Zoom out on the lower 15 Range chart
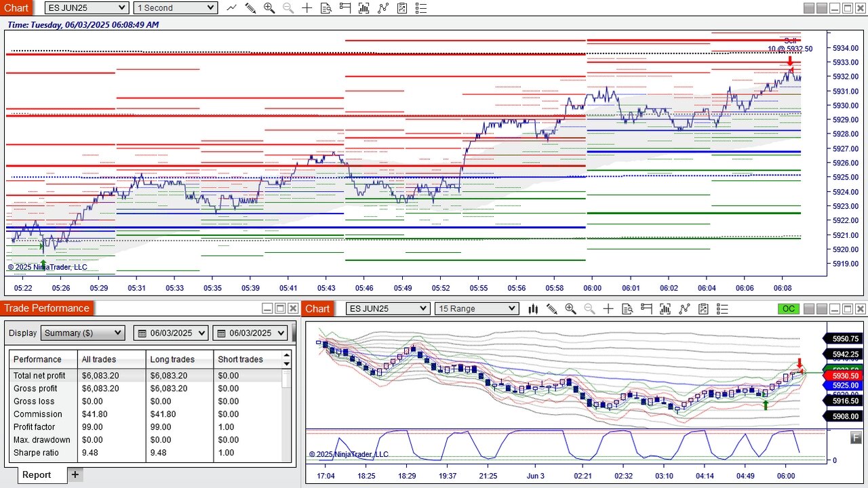Screen dimensions: 868x488 pyautogui.click(x=589, y=309)
